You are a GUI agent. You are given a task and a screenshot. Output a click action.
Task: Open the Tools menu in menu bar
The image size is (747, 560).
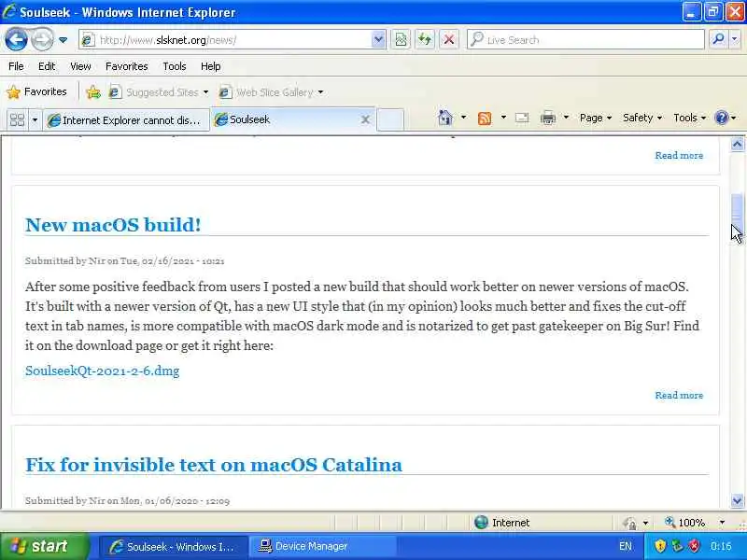coord(175,66)
